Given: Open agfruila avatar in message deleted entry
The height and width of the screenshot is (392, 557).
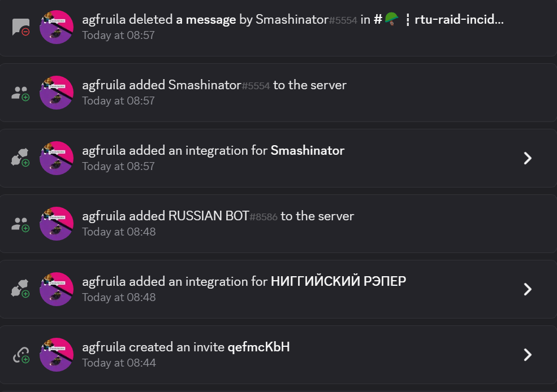Looking at the screenshot, I should (57, 27).
